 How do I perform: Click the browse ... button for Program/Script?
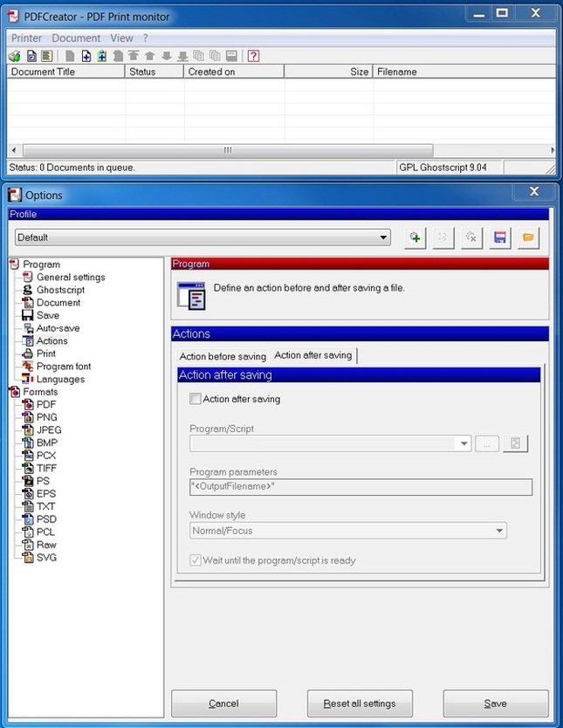click(x=487, y=443)
